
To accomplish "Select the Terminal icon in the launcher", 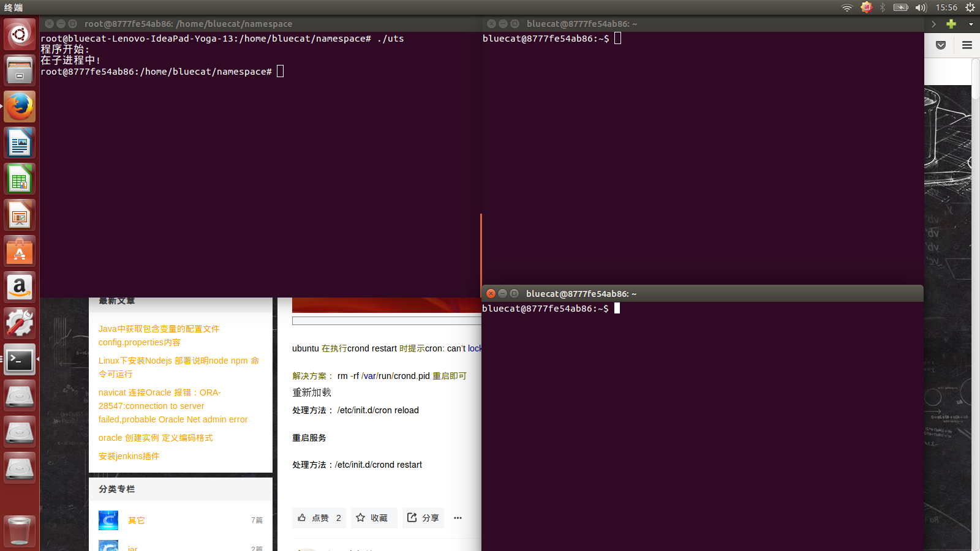I will click(20, 359).
